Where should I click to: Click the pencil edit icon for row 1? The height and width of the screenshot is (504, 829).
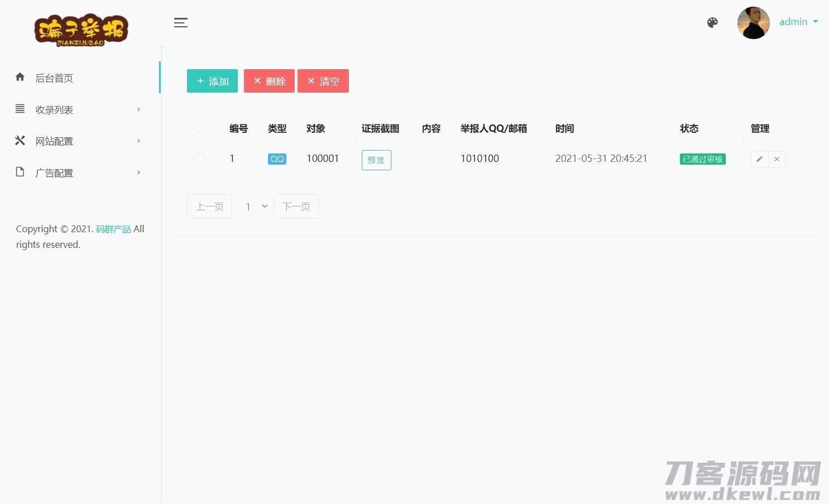[x=759, y=159]
